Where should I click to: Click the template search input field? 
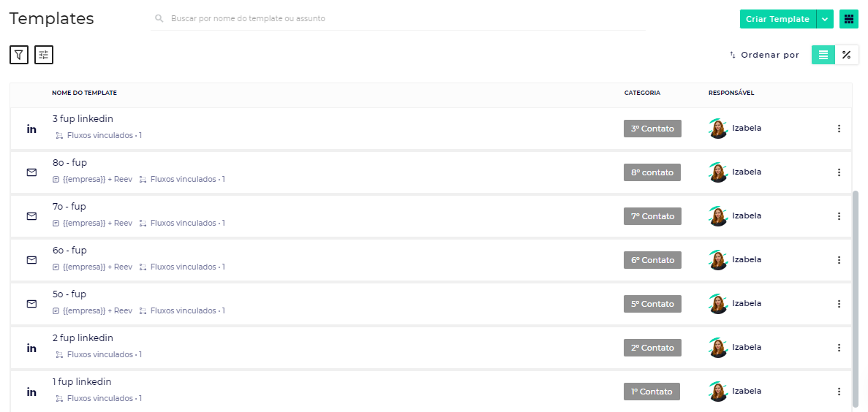point(402,18)
